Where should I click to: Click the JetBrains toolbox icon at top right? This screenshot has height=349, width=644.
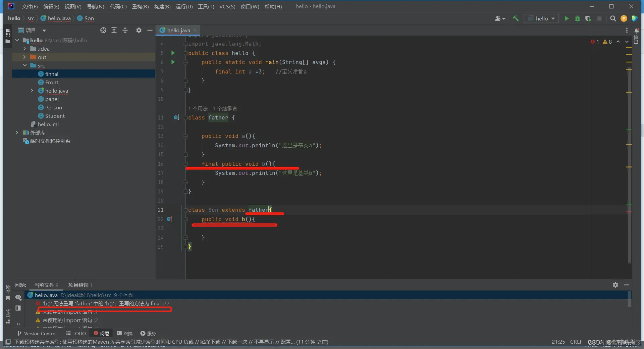click(x=635, y=18)
